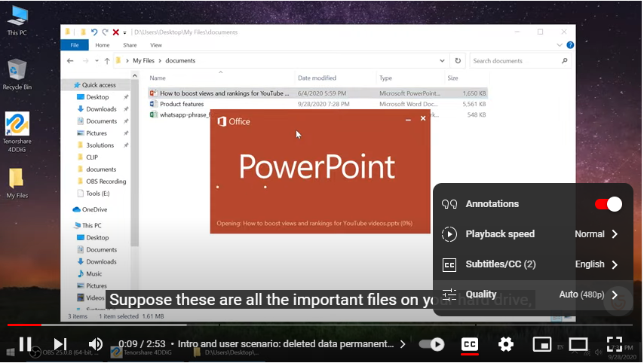Enter full screen mode
This screenshot has width=644, height=363.
click(x=615, y=344)
